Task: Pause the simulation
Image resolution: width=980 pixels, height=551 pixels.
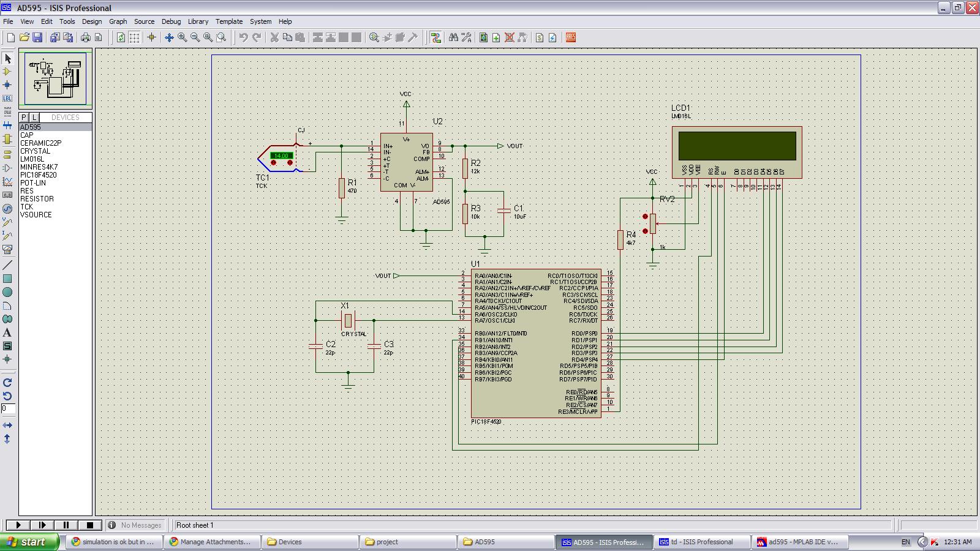Action: tap(66, 525)
